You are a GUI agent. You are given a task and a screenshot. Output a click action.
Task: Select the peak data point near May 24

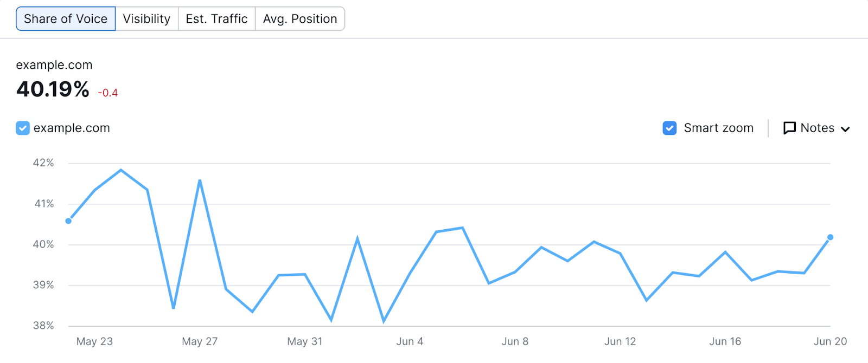[x=120, y=170]
